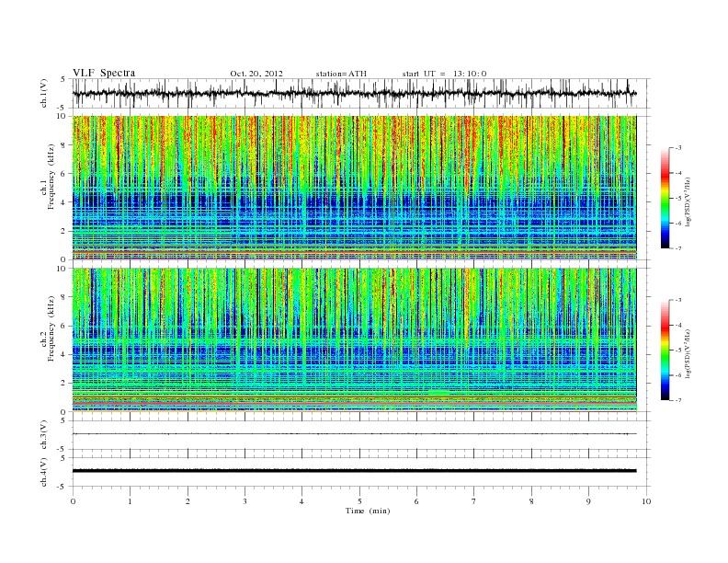Click the thick black ch.4 voltage trace
The image size is (728, 563).
tap(354, 471)
